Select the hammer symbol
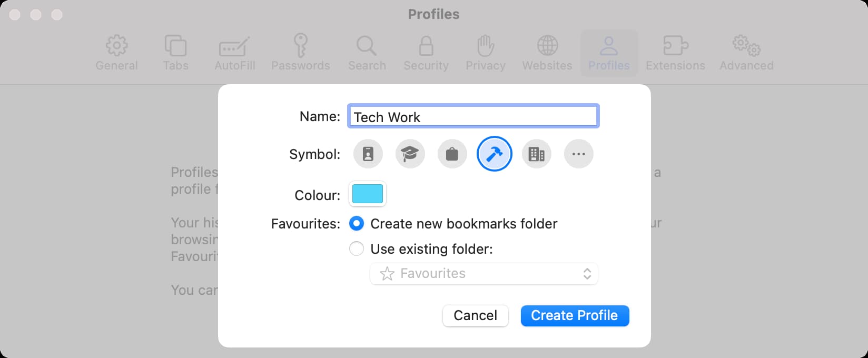The width and height of the screenshot is (868, 358). (494, 154)
